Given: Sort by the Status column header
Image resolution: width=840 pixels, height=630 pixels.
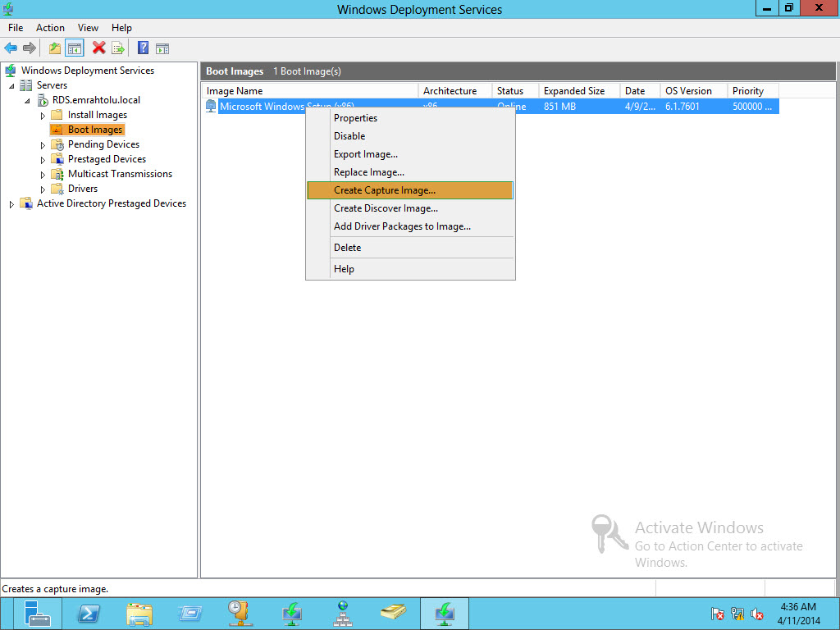Looking at the screenshot, I should pos(515,91).
